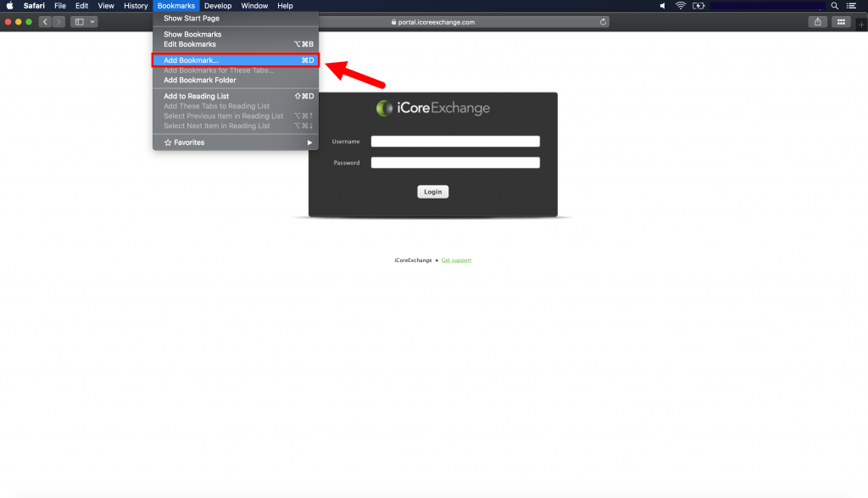Open the Get support link

point(456,260)
